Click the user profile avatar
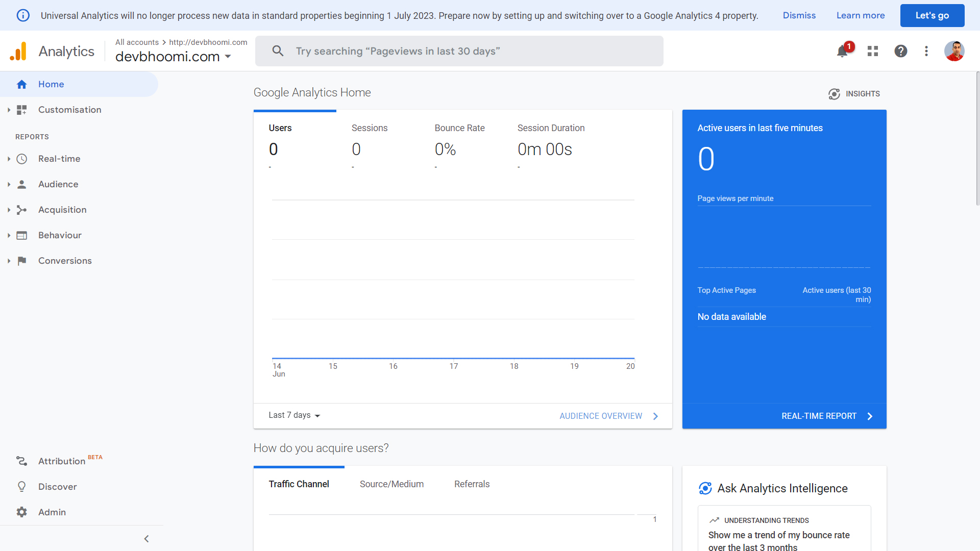 pyautogui.click(x=954, y=51)
